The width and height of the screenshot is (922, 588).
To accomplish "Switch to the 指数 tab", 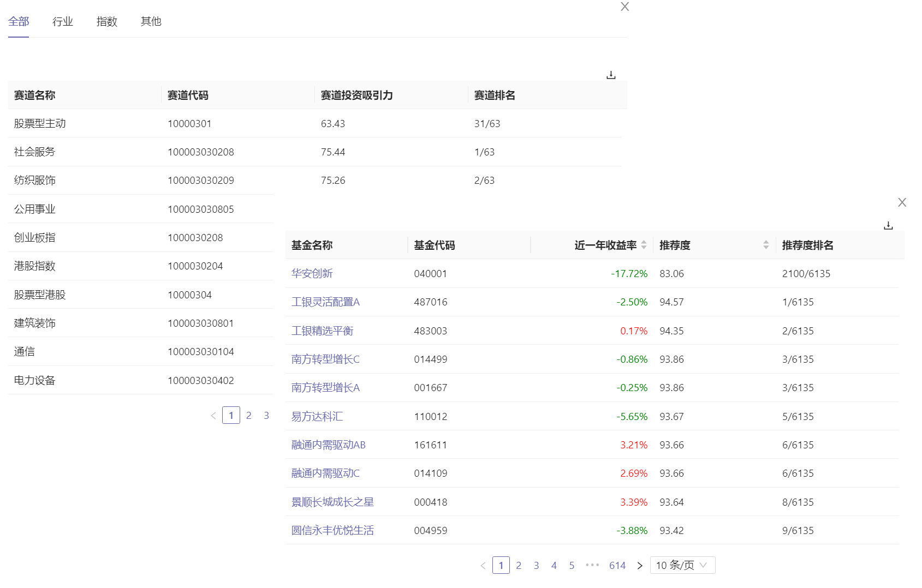I will [x=107, y=21].
